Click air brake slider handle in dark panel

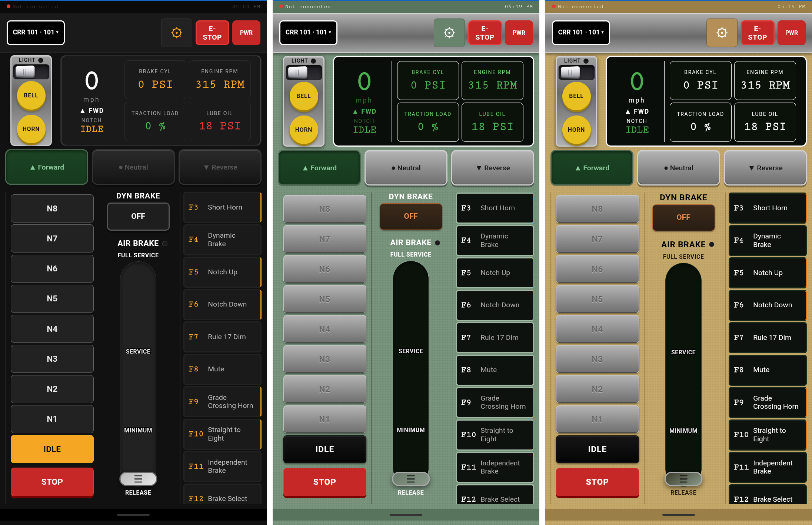(x=138, y=479)
